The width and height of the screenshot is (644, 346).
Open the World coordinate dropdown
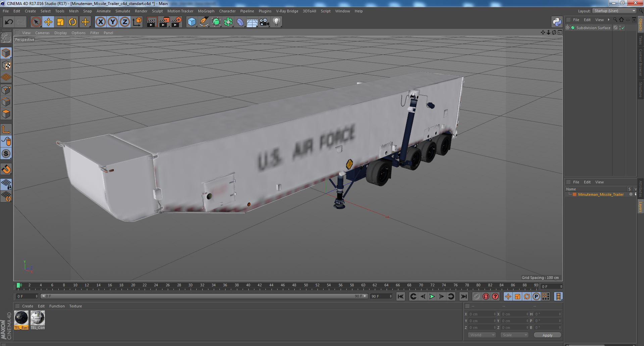[482, 335]
